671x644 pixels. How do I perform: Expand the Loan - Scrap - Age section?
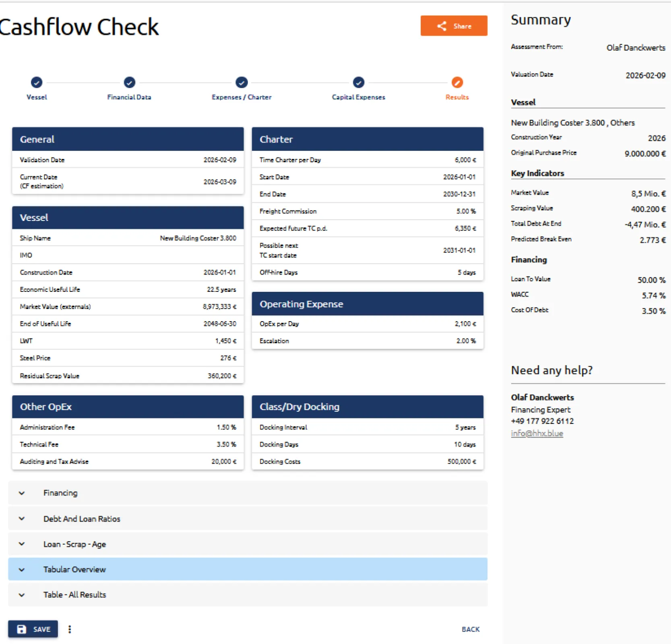tap(74, 544)
